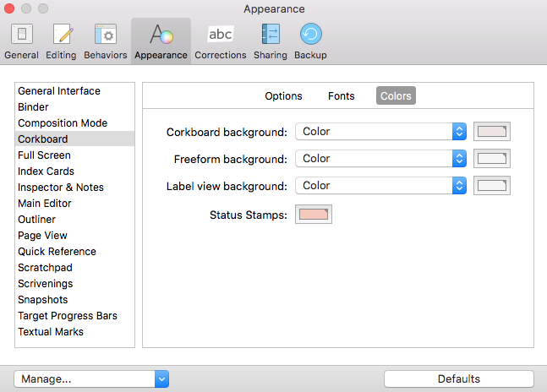
Task: Select Scratchpad in the appearance list
Action: coord(74,267)
